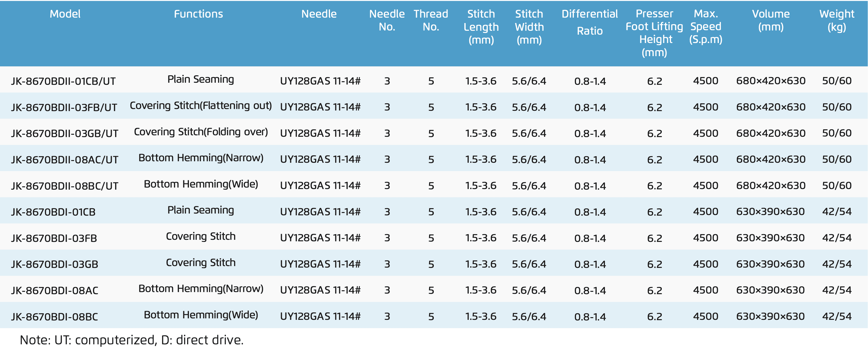This screenshot has height=350, width=868.
Task: Click differential ratio 0.8-1.4 in JK-8670BDII-08AC/UT row
Action: [590, 159]
